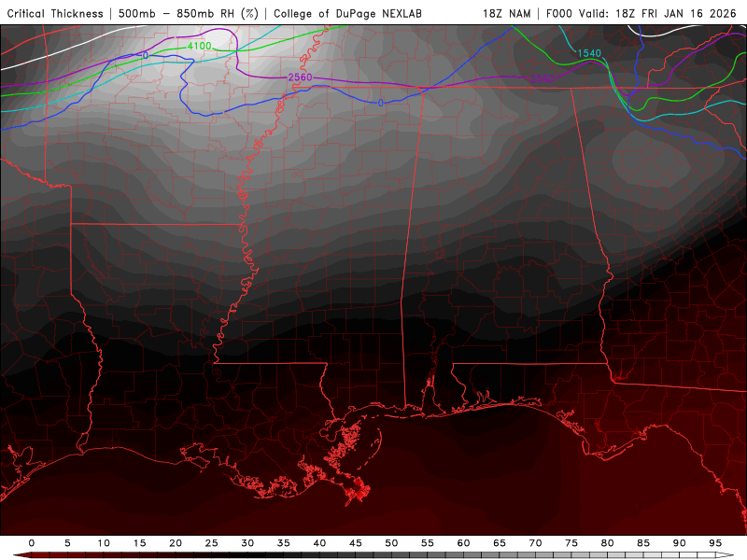747x560 pixels.
Task: Select the color scale label '70'
Action: point(535,543)
